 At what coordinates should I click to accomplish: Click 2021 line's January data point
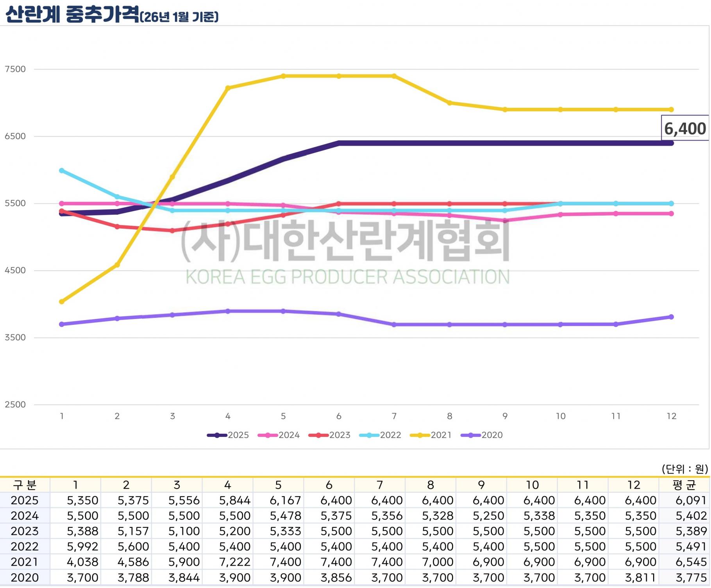pyautogui.click(x=62, y=301)
